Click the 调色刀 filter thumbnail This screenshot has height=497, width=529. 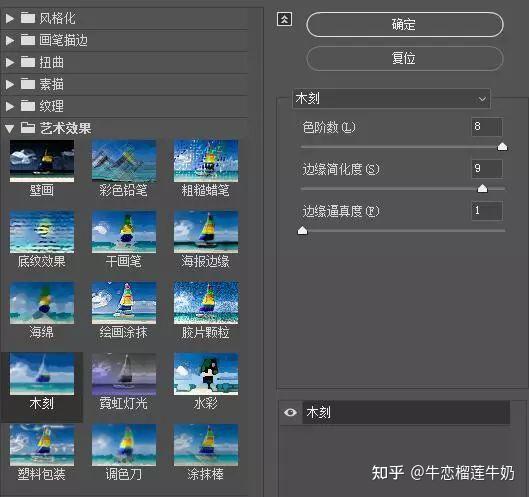(124, 445)
